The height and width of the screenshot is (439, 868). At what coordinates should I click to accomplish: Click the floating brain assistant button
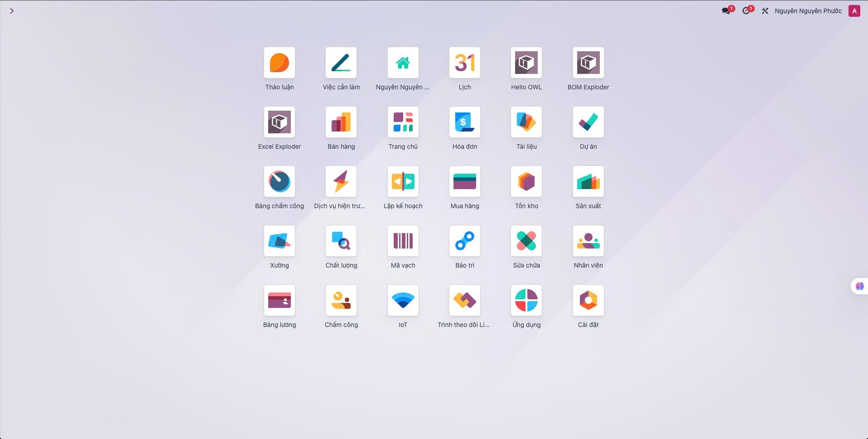tap(859, 286)
